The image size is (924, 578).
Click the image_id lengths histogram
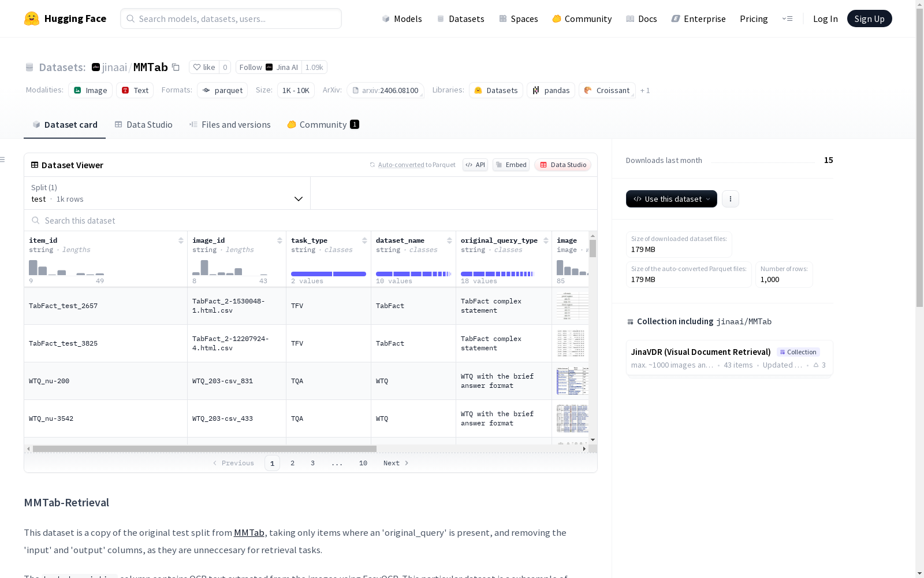coord(230,268)
